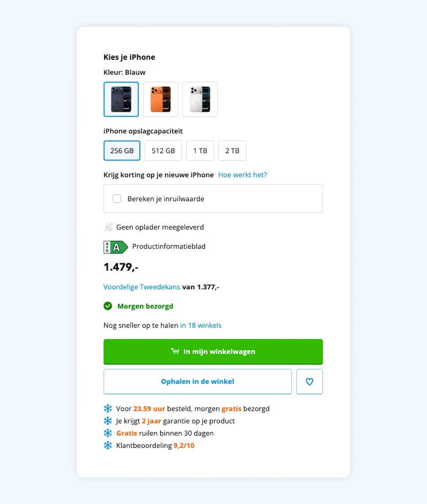Click snowflake icon beside 2 jaar garantie
This screenshot has height=504, width=427.
108,421
